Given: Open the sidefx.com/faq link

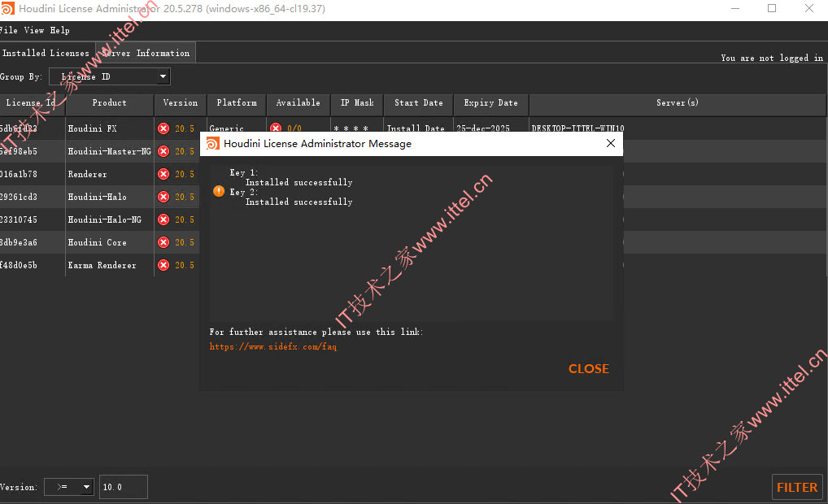Looking at the screenshot, I should 273,347.
